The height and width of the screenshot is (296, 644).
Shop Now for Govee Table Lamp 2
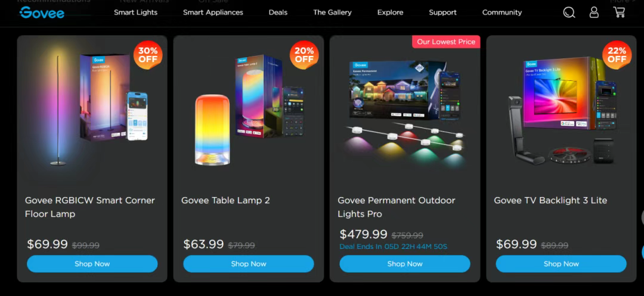point(249,264)
